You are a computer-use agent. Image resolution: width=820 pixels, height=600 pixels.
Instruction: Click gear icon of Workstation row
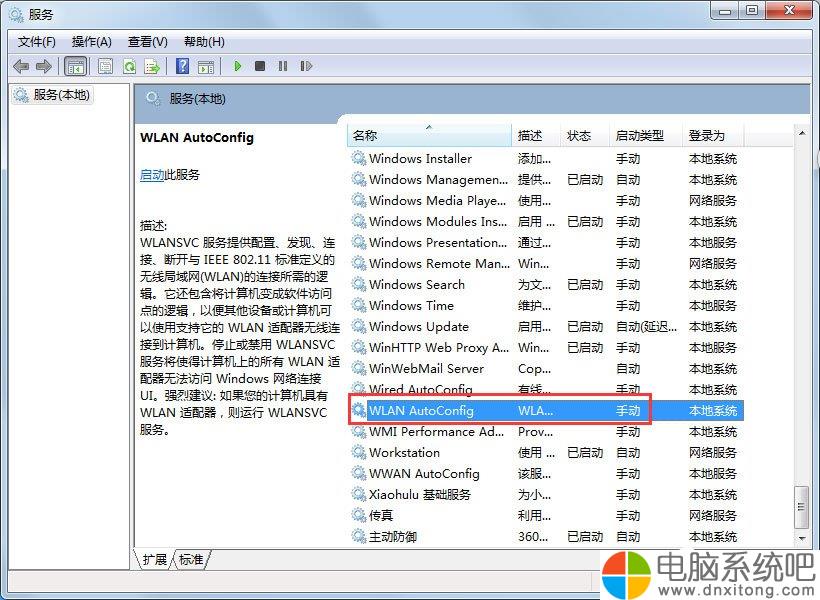tap(358, 452)
